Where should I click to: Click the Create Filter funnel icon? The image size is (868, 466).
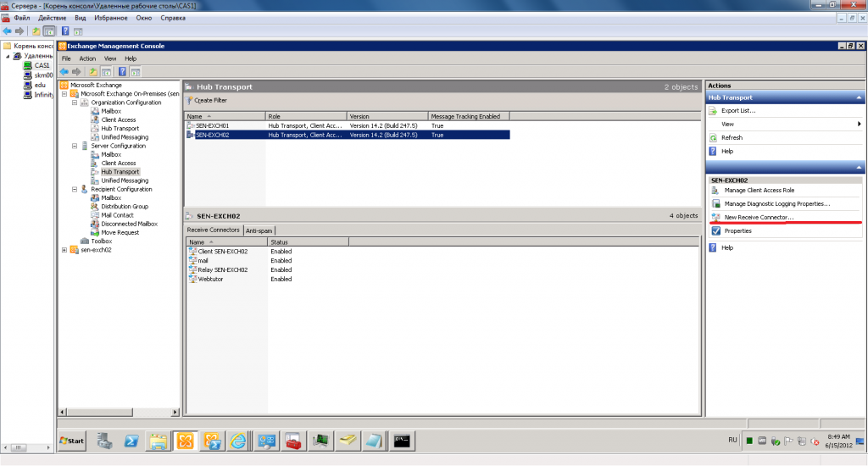pos(190,100)
